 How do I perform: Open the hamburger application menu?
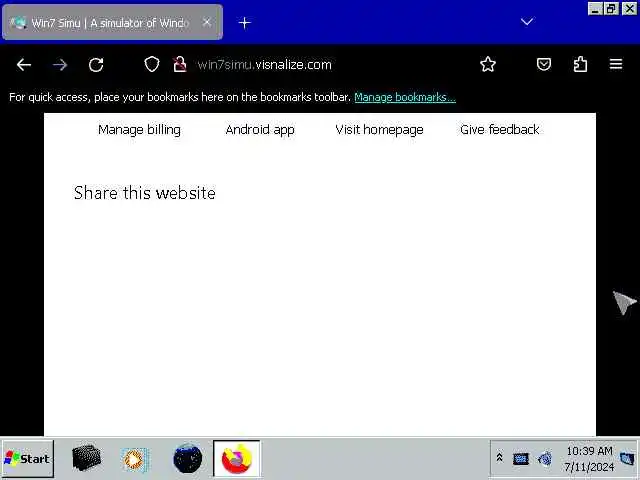click(616, 64)
